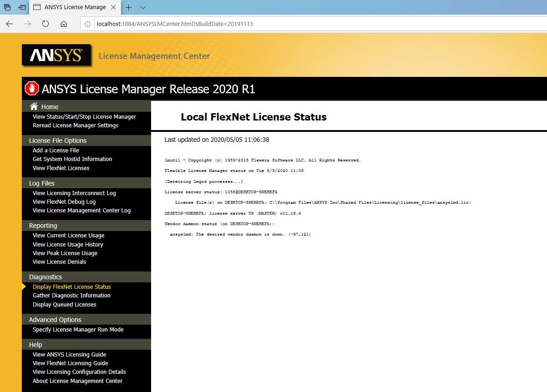Select the ANSYS License Manage browser tab
This screenshot has width=547, height=392.
(x=75, y=7)
